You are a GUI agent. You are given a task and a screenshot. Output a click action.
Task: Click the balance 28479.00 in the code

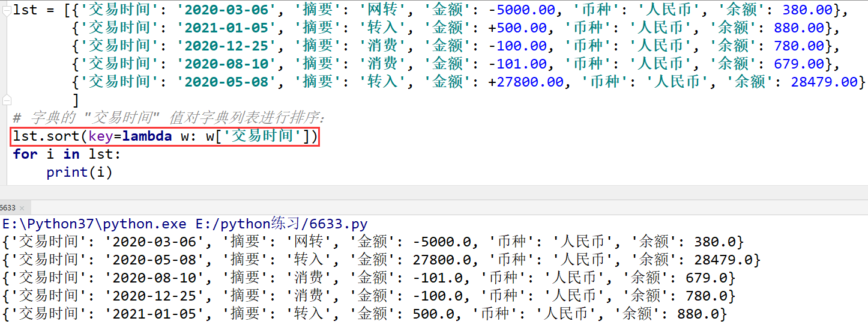coord(825,82)
